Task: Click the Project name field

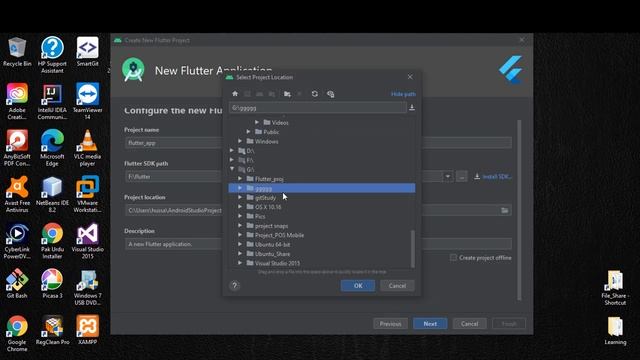Action: (174, 143)
